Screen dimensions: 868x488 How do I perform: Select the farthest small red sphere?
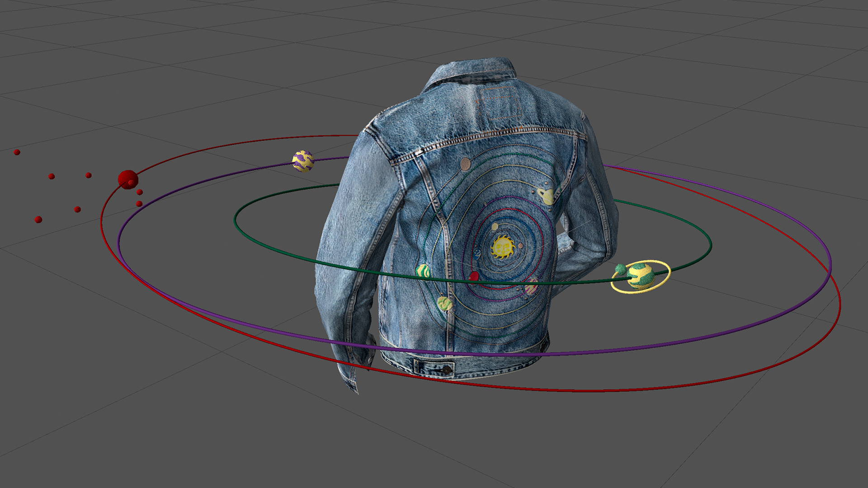(x=17, y=152)
